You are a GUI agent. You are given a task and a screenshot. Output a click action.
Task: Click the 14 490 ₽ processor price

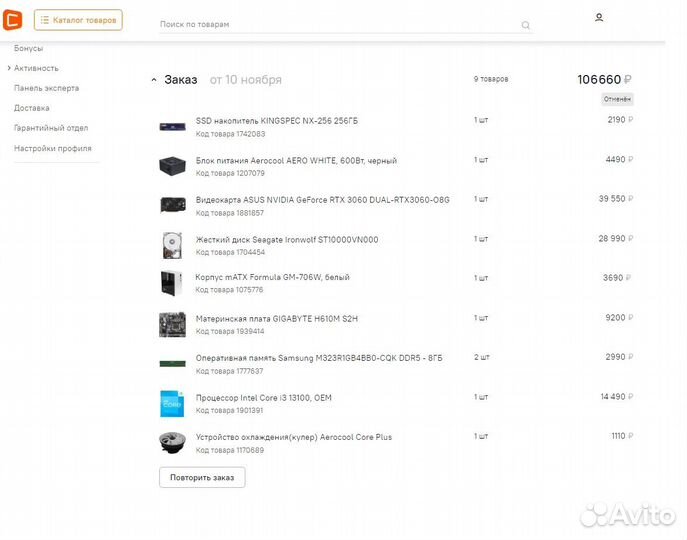pyautogui.click(x=616, y=397)
